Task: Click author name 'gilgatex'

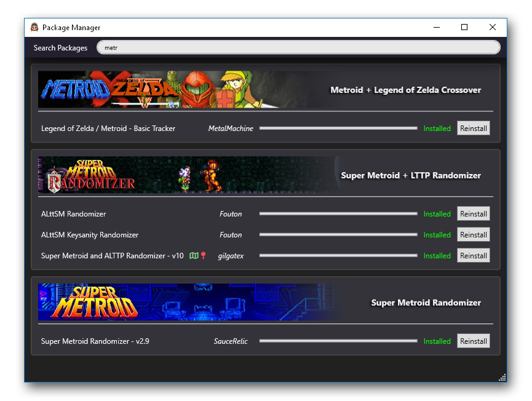Action: (x=231, y=256)
